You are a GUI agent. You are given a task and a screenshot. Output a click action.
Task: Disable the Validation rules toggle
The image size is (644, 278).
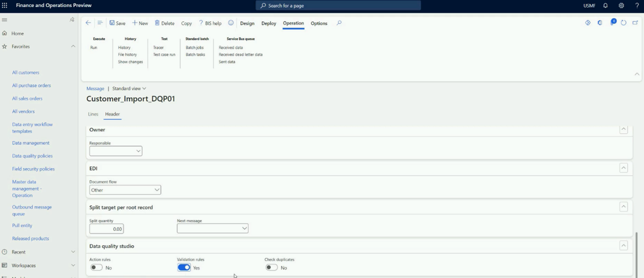pyautogui.click(x=184, y=268)
